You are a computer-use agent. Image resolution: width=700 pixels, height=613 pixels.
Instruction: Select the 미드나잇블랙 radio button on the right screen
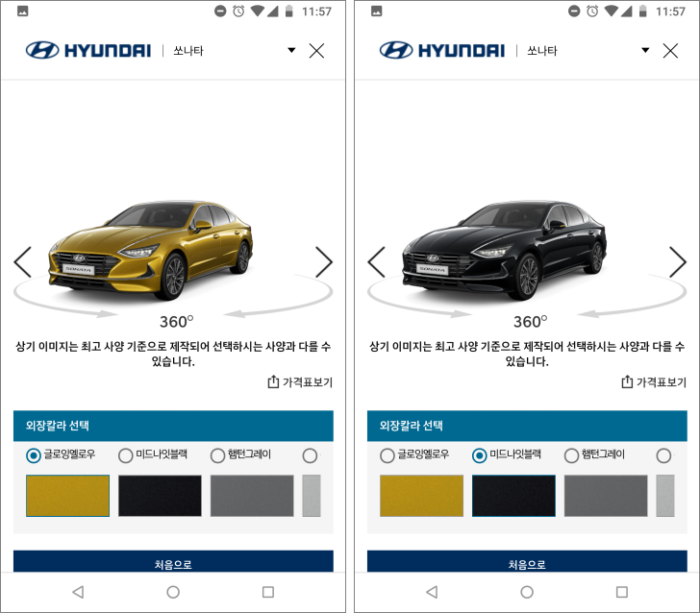click(479, 455)
